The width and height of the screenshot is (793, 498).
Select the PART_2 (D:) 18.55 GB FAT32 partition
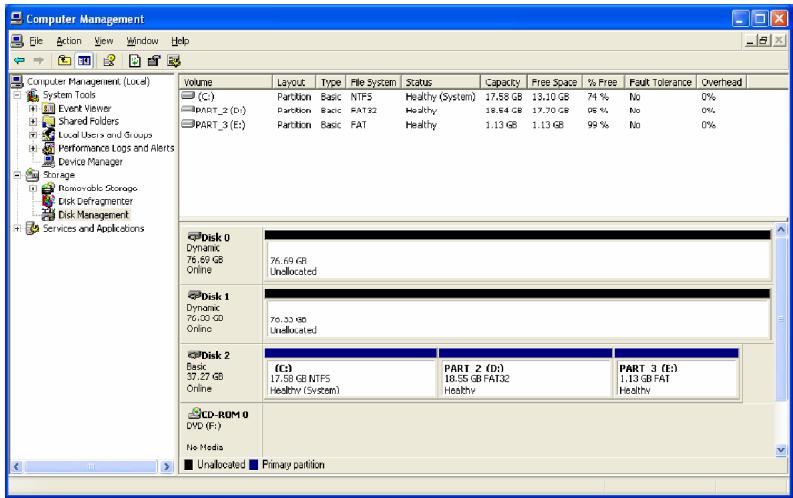point(525,373)
